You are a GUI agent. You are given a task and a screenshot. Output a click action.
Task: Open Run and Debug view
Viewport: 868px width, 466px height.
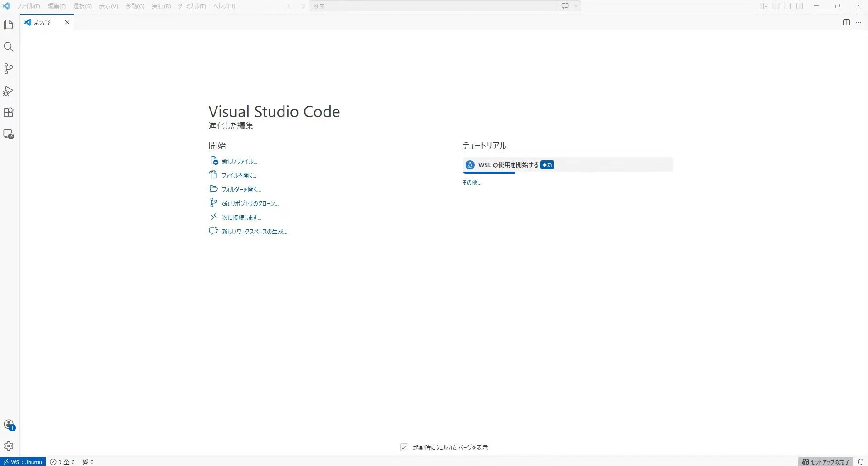coord(9,91)
